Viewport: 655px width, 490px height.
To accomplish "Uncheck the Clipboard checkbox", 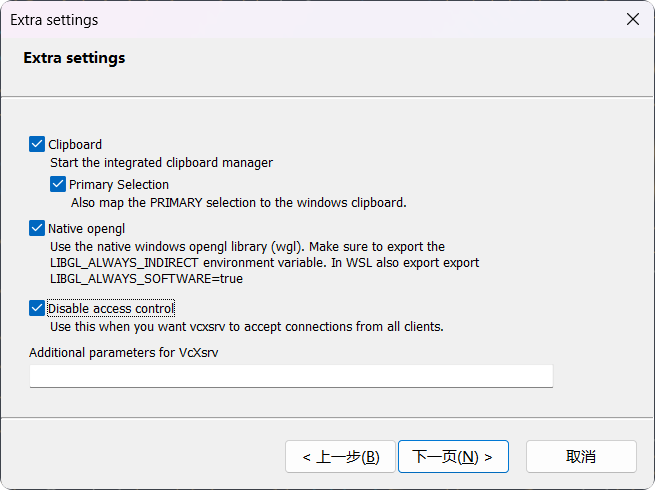I will click(37, 144).
